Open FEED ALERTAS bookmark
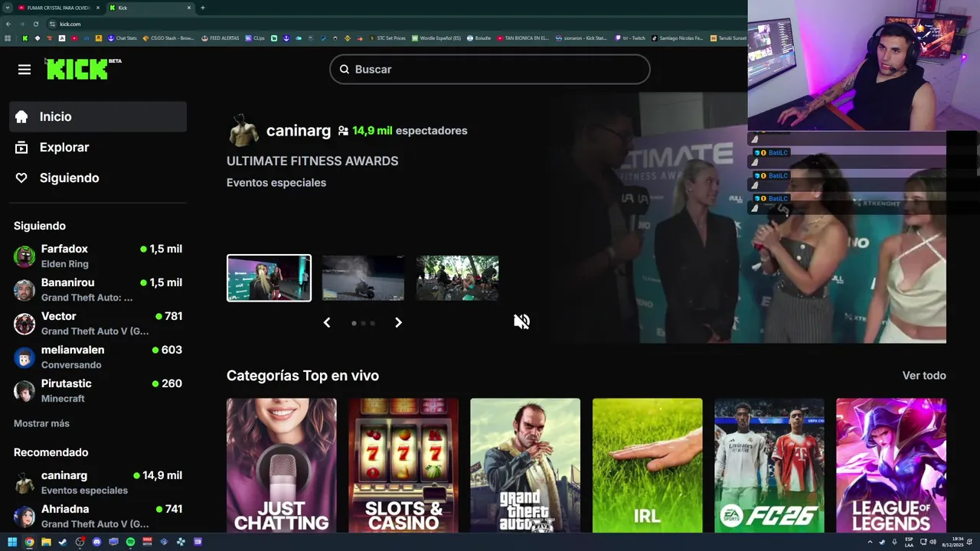This screenshot has height=551, width=980. click(x=220, y=38)
